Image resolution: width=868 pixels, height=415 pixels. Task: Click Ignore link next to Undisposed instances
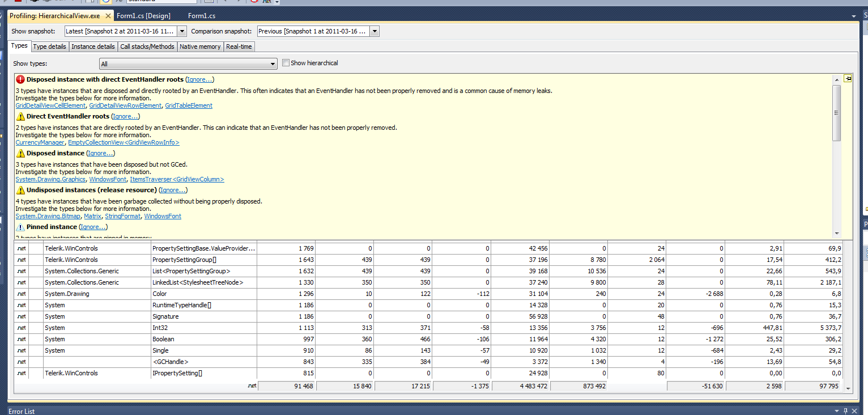(x=173, y=190)
